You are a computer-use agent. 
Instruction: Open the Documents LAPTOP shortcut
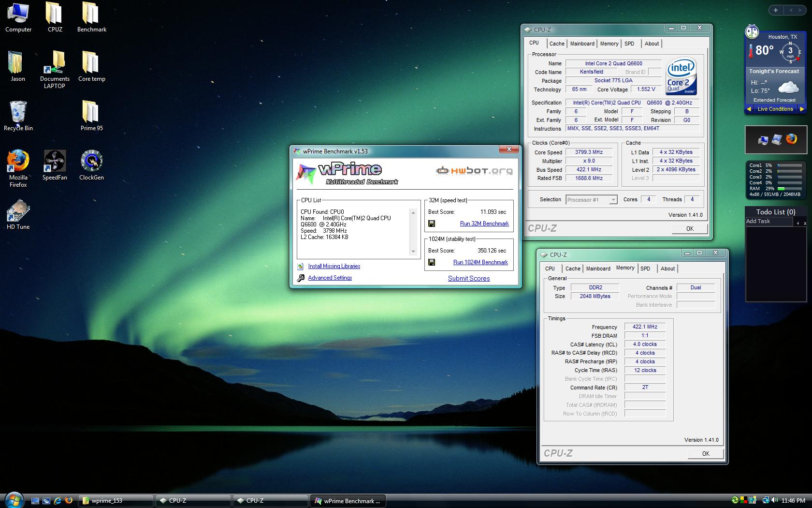coord(55,70)
